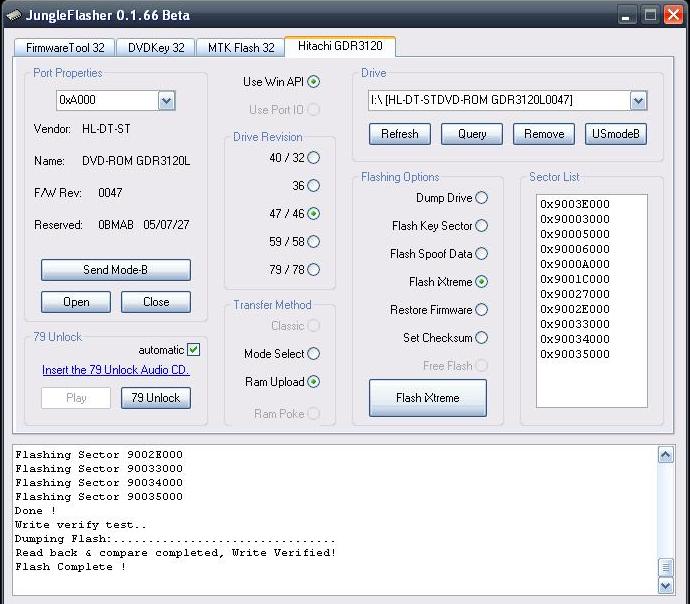The image size is (690, 604).
Task: Click the JungleFlasher title bar app icon
Action: tap(14, 15)
